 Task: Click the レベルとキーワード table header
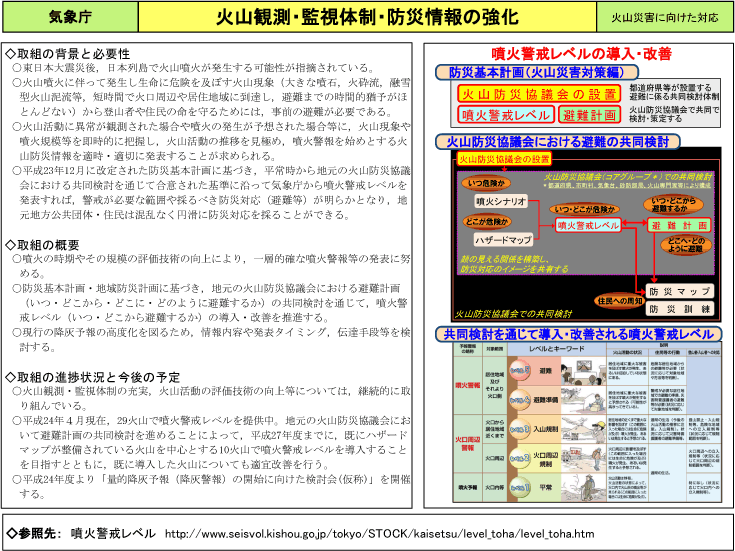click(557, 349)
